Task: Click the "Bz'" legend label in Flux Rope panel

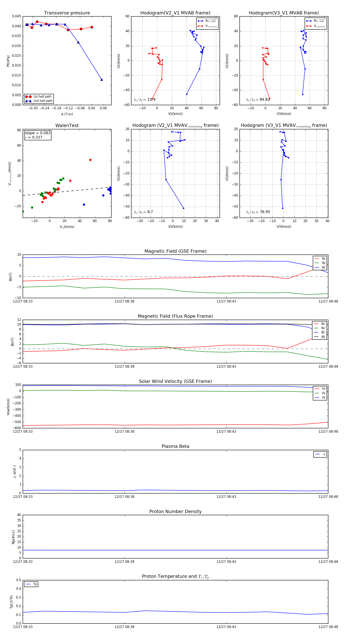Action: pos(323,333)
